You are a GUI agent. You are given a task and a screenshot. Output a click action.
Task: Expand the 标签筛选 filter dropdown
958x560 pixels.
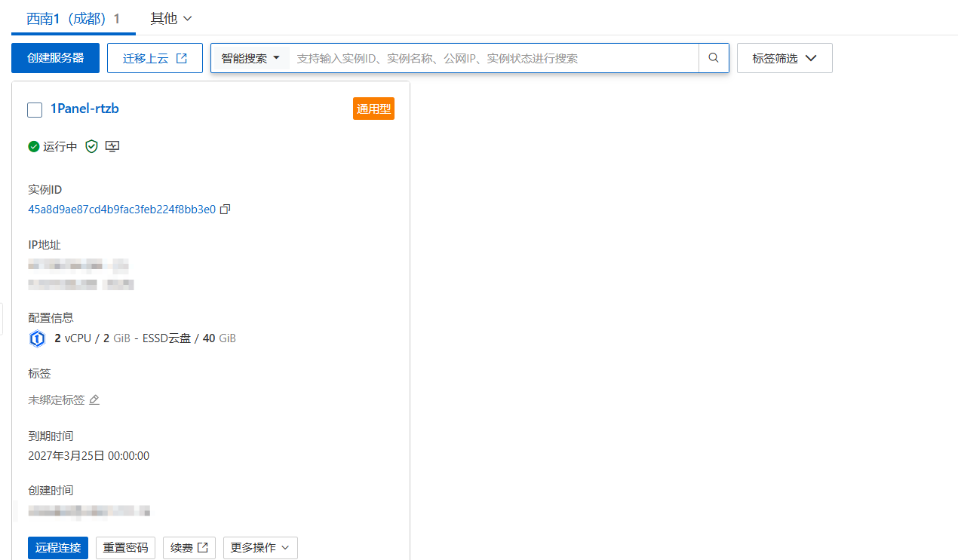click(785, 58)
